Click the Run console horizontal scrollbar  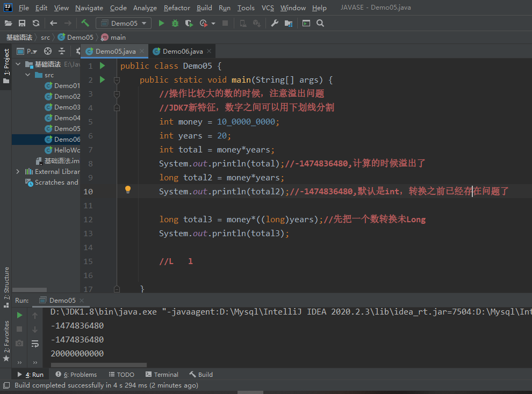point(98,365)
